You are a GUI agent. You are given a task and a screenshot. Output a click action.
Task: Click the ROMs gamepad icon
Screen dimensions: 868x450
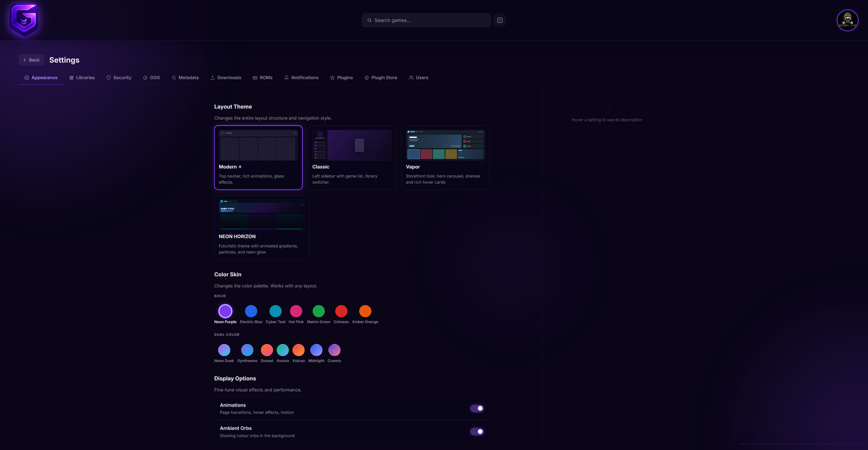coord(255,78)
